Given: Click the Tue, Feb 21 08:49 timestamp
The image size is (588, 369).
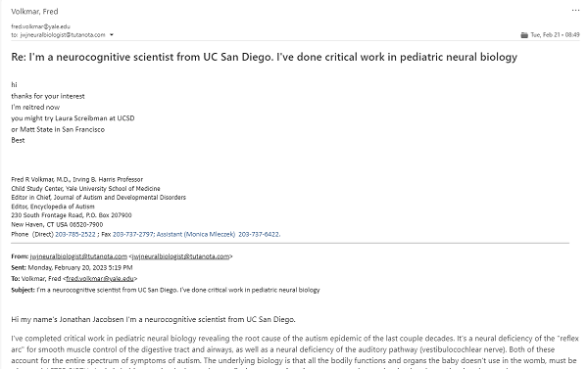Looking at the screenshot, I should tap(555, 35).
